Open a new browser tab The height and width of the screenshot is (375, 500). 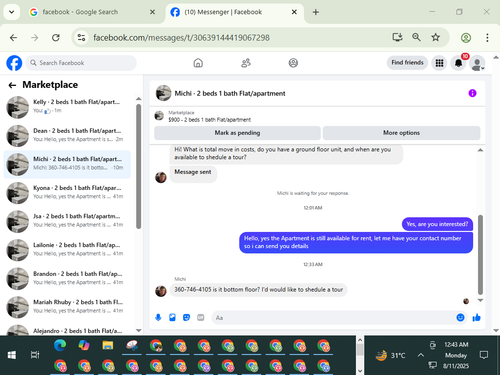(316, 12)
